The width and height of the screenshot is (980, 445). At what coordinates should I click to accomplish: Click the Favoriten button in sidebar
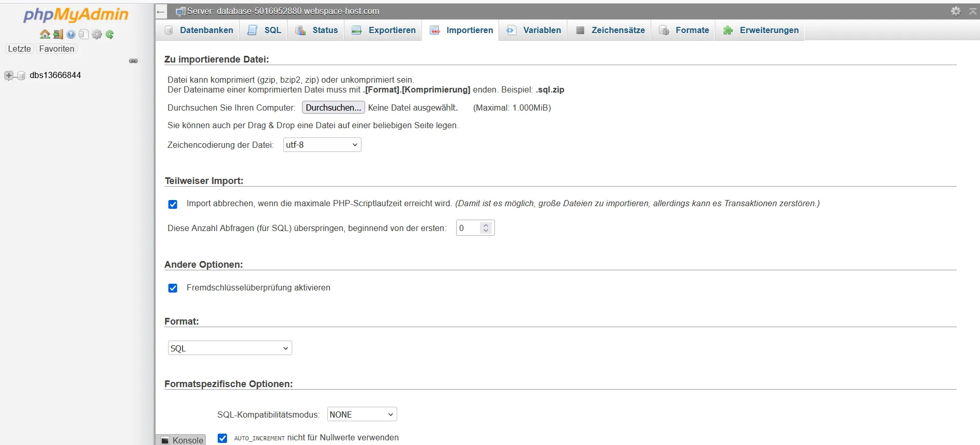57,49
